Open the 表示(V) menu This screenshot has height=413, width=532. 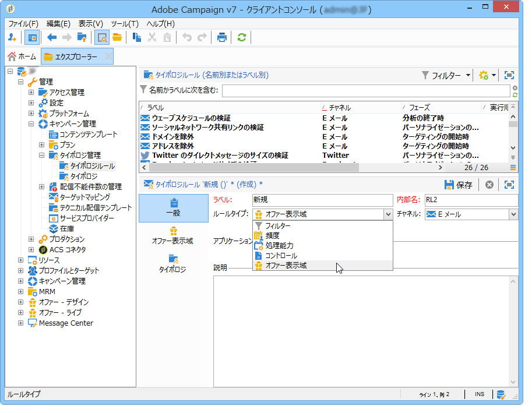(x=90, y=24)
